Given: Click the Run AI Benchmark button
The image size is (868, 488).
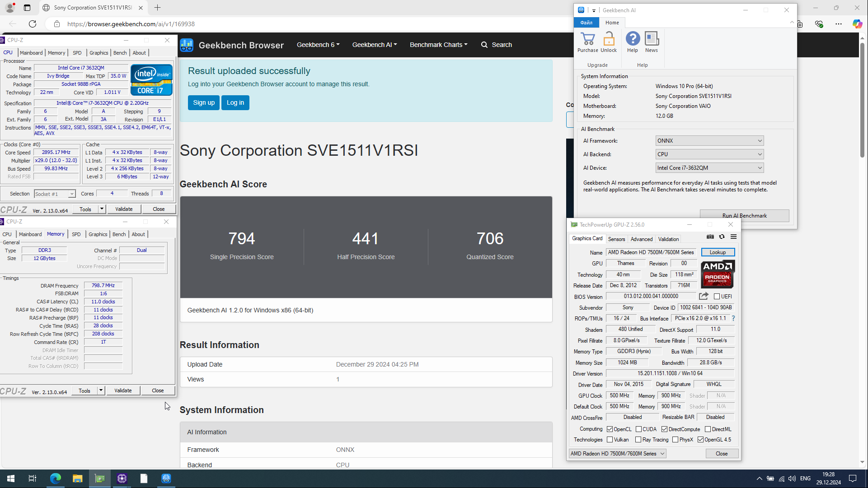Looking at the screenshot, I should click(x=744, y=216).
